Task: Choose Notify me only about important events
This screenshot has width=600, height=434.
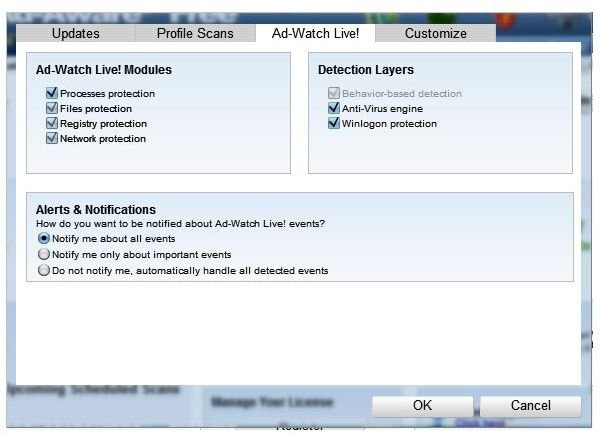Action: tap(44, 254)
